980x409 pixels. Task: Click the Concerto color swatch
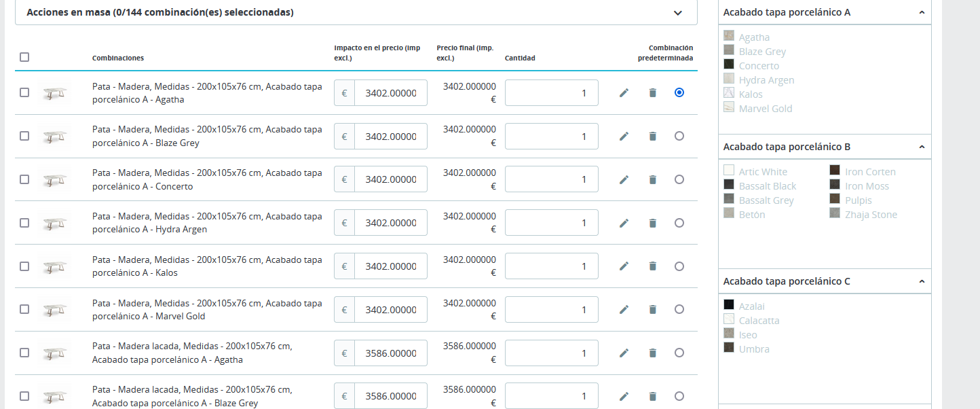pos(729,65)
